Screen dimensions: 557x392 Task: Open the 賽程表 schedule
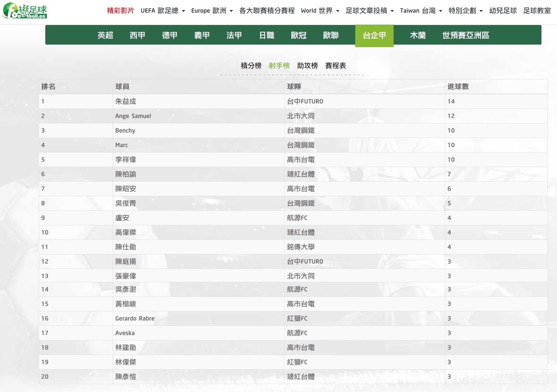tap(335, 65)
